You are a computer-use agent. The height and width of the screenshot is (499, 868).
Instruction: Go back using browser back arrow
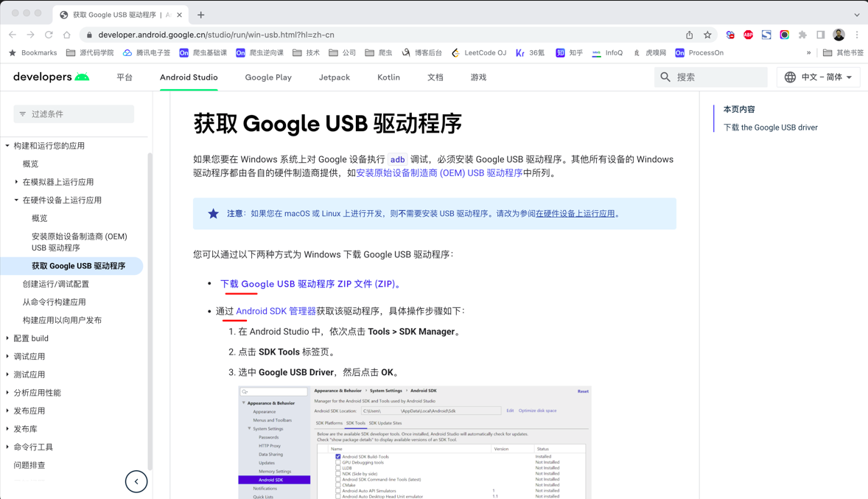pos(13,35)
